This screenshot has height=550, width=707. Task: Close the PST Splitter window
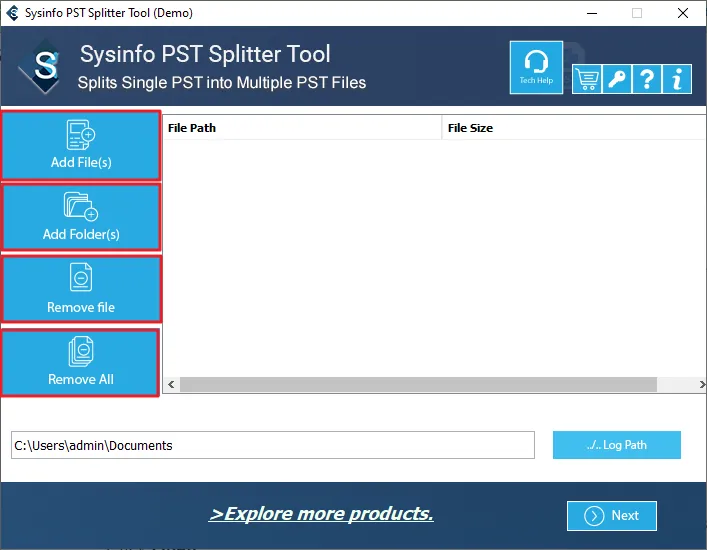tap(683, 13)
